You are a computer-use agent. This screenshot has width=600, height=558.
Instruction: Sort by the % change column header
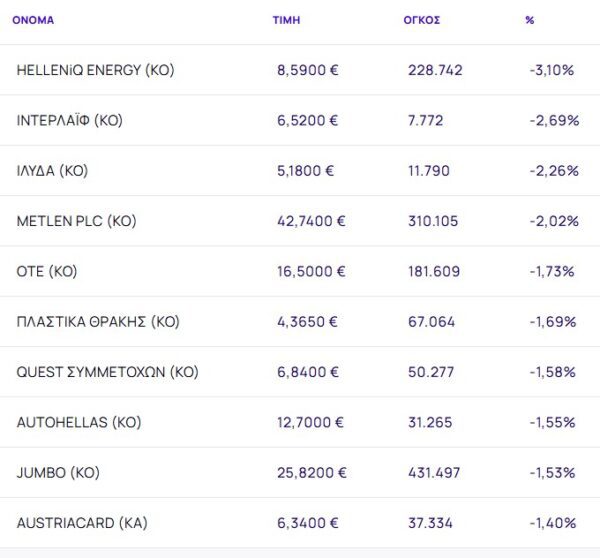(529, 20)
